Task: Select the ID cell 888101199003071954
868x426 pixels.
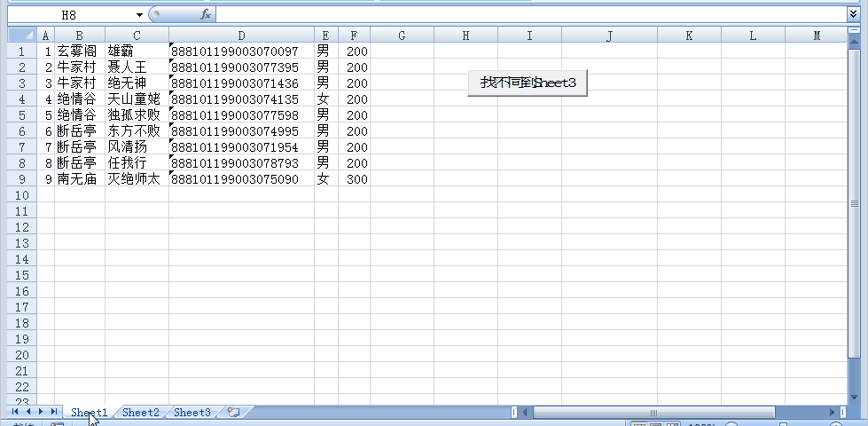Action: (x=241, y=147)
